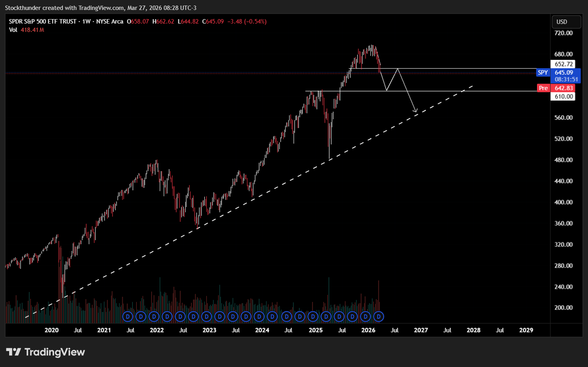Image resolution: width=588 pixels, height=367 pixels.
Task: Click the 2024 time axis label
Action: 262,331
